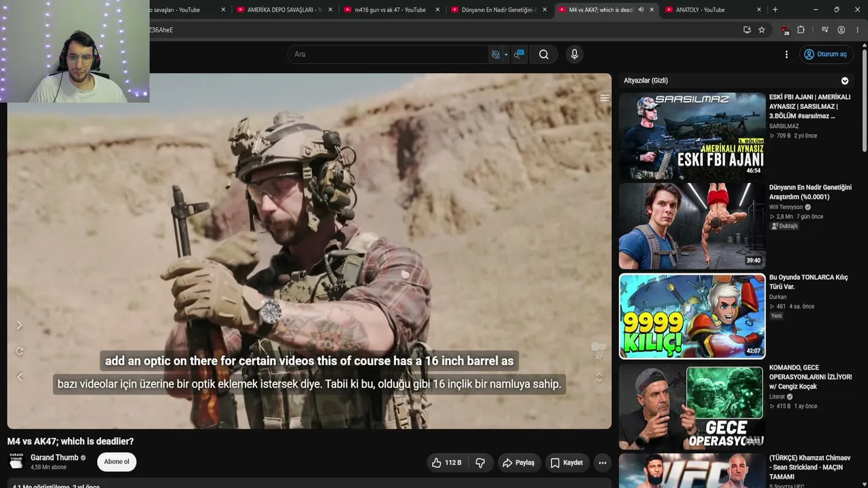Click the Literat channel name
The image size is (868, 488).
[x=778, y=396]
